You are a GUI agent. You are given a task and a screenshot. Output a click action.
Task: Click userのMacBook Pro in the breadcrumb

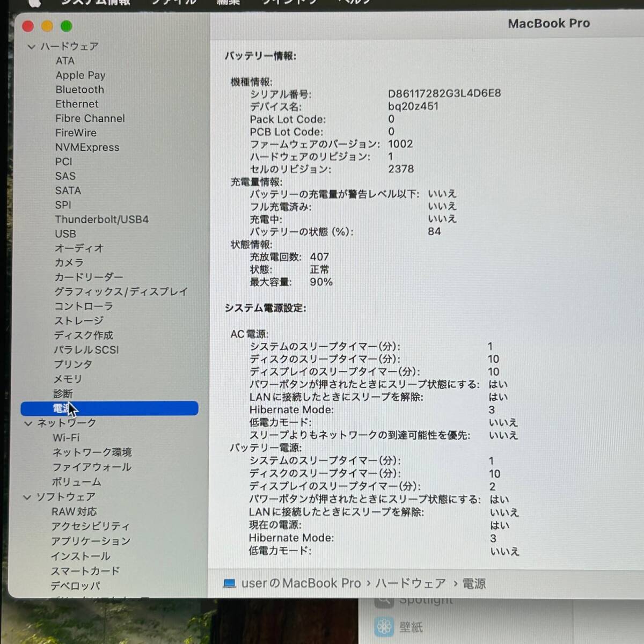pyautogui.click(x=301, y=583)
